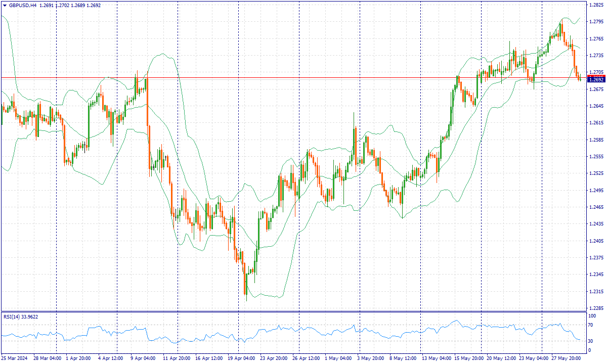The width and height of the screenshot is (607, 364).
Task: Click the 1.2795 price axis label
Action: [x=596, y=22]
